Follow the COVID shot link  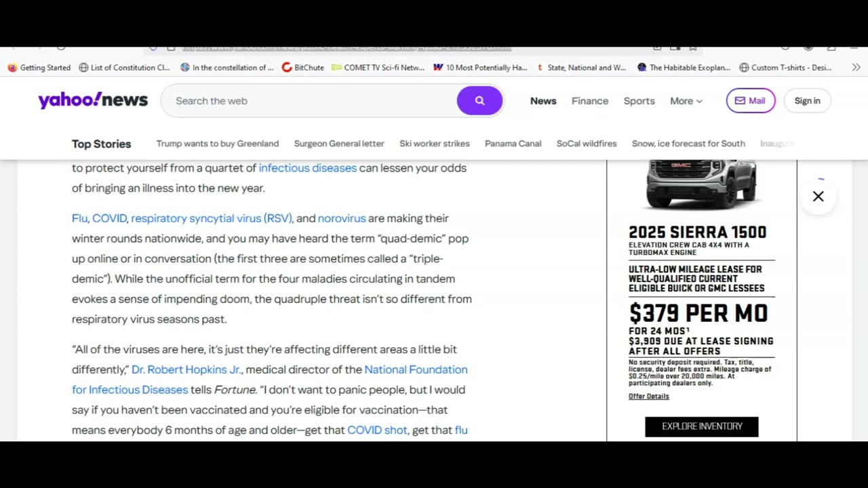(377, 430)
